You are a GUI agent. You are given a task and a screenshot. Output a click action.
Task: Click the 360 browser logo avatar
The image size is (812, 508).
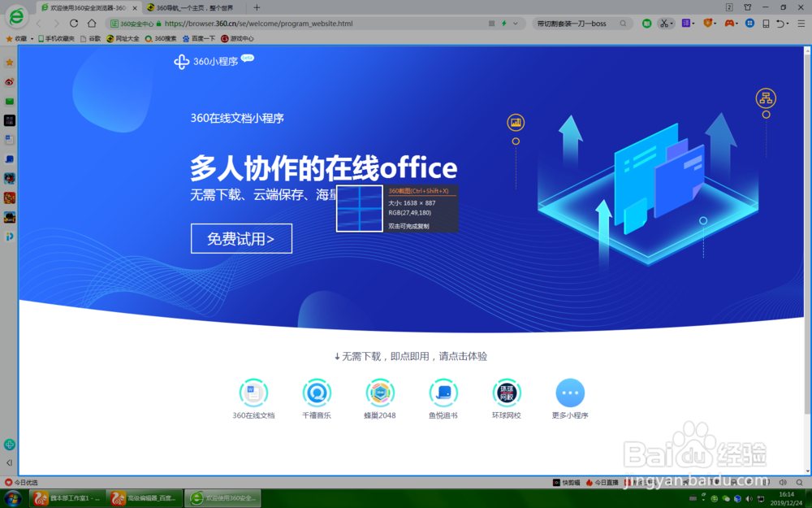tap(16, 16)
